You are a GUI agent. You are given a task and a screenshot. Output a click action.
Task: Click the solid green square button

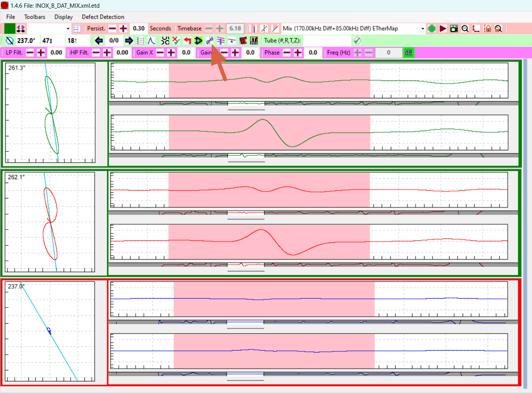coord(10,29)
